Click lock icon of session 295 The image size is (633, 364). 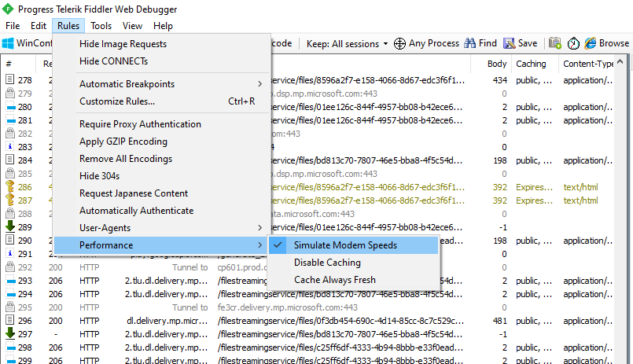click(x=10, y=307)
